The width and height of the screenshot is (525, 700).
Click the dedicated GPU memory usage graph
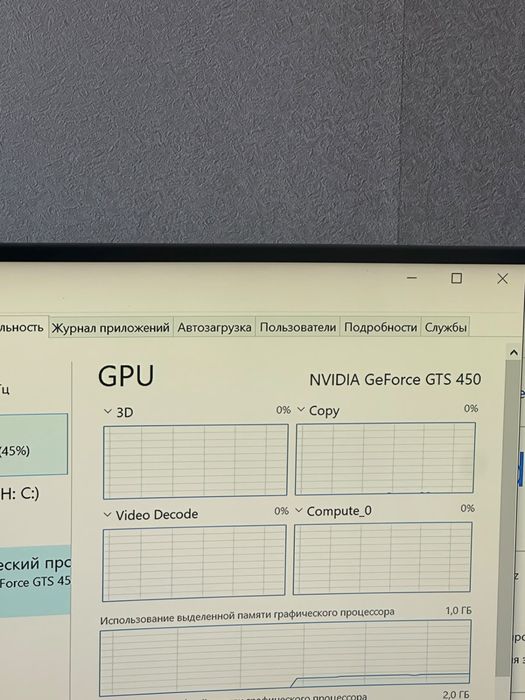pos(285,658)
